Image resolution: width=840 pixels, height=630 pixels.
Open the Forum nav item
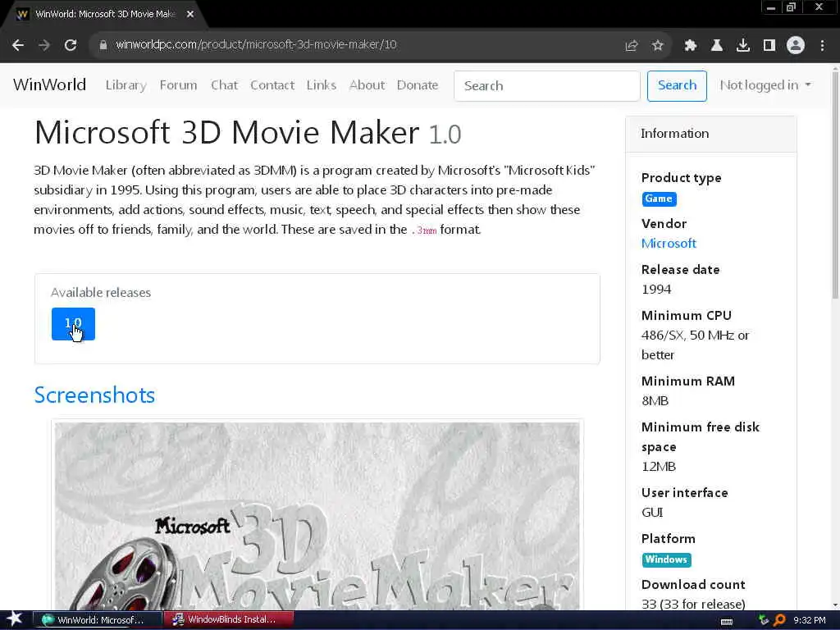[178, 85]
